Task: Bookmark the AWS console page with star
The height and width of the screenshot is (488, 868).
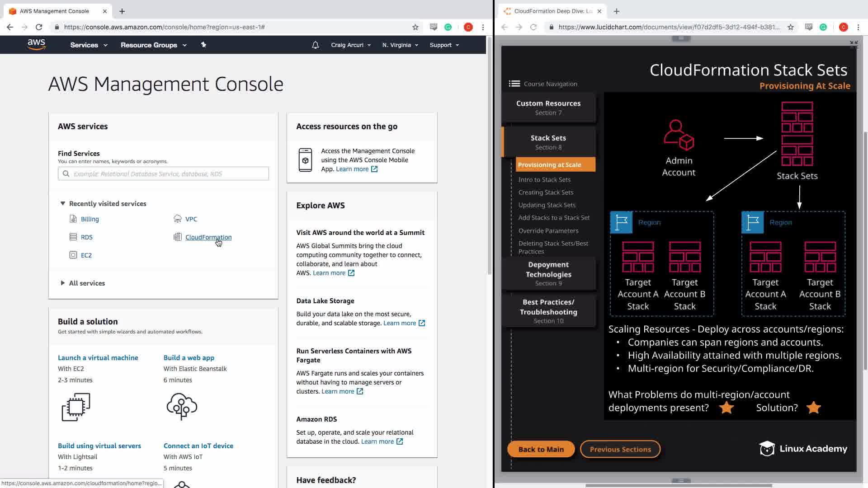Action: (x=415, y=27)
